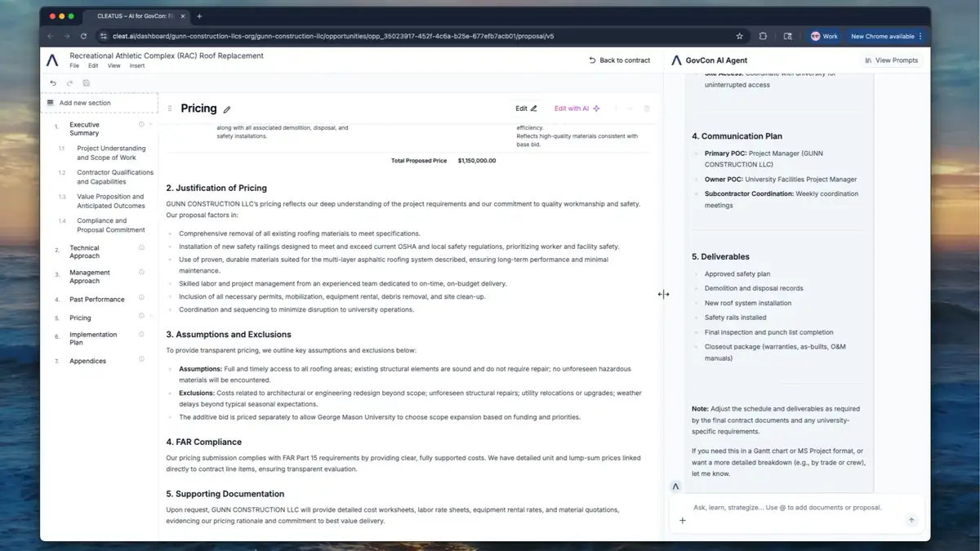Click the Edit button for Pricing
This screenshot has width=980, height=551.
pos(526,108)
